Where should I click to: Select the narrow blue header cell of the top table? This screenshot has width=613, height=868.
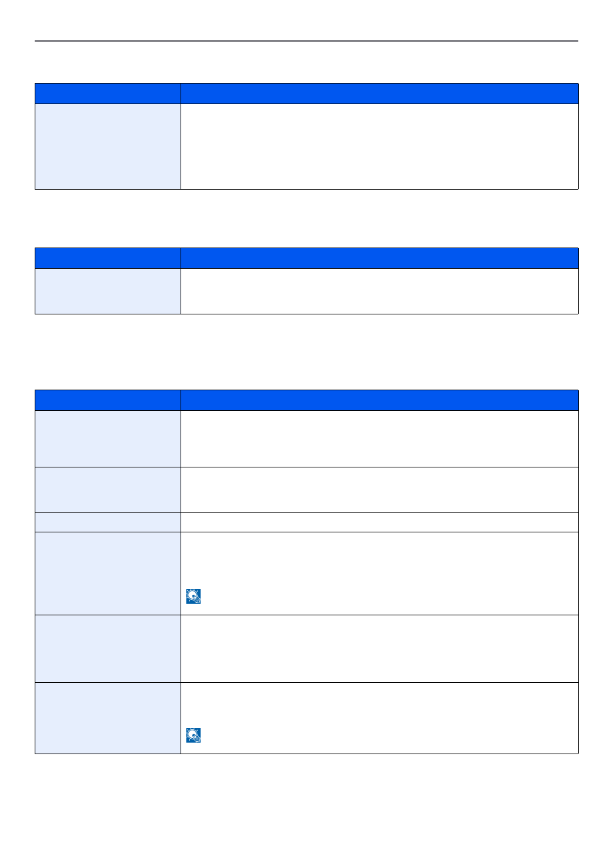tap(108, 94)
